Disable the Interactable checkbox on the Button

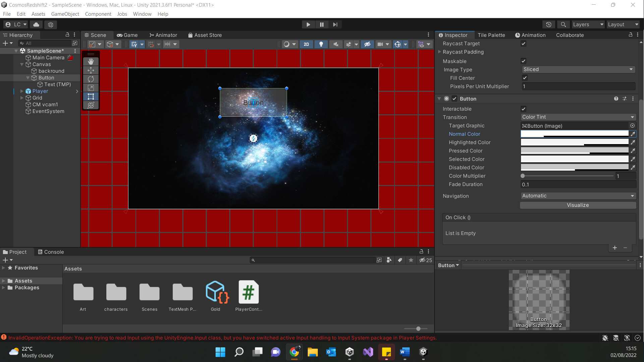(523, 109)
